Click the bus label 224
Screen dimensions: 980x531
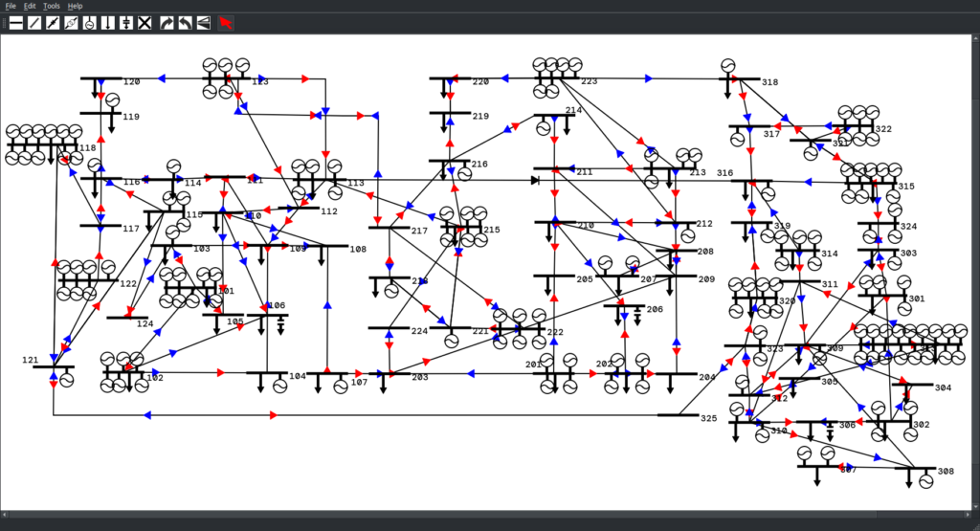coord(420,331)
